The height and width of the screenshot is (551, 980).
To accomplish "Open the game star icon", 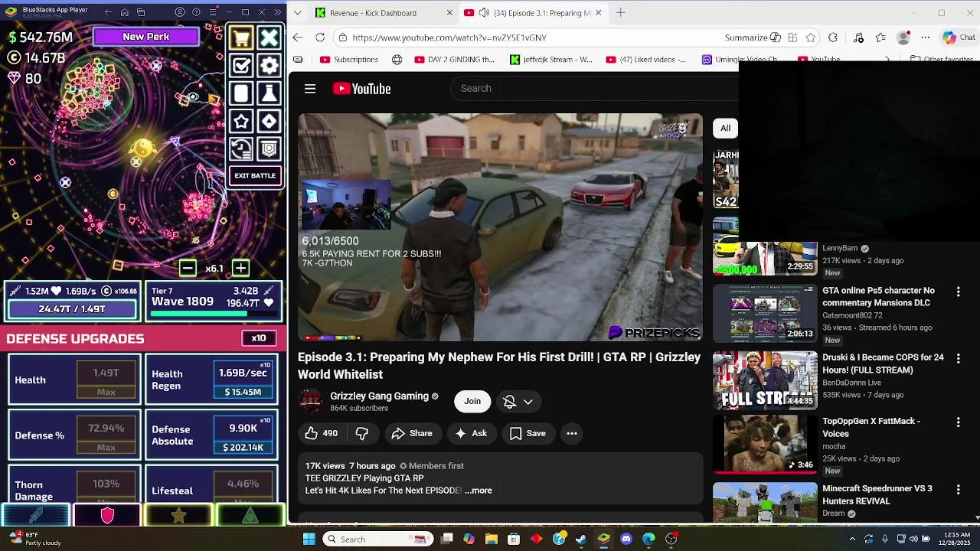I will [x=241, y=121].
